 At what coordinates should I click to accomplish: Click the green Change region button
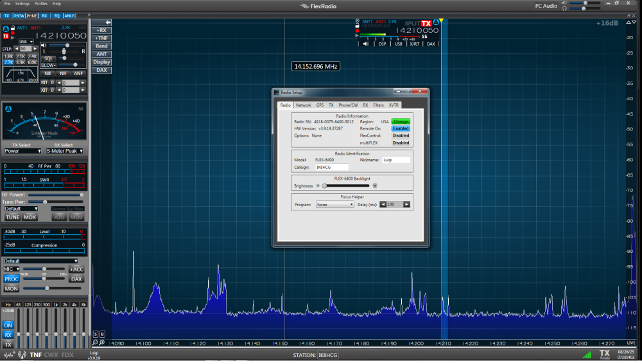pyautogui.click(x=401, y=121)
